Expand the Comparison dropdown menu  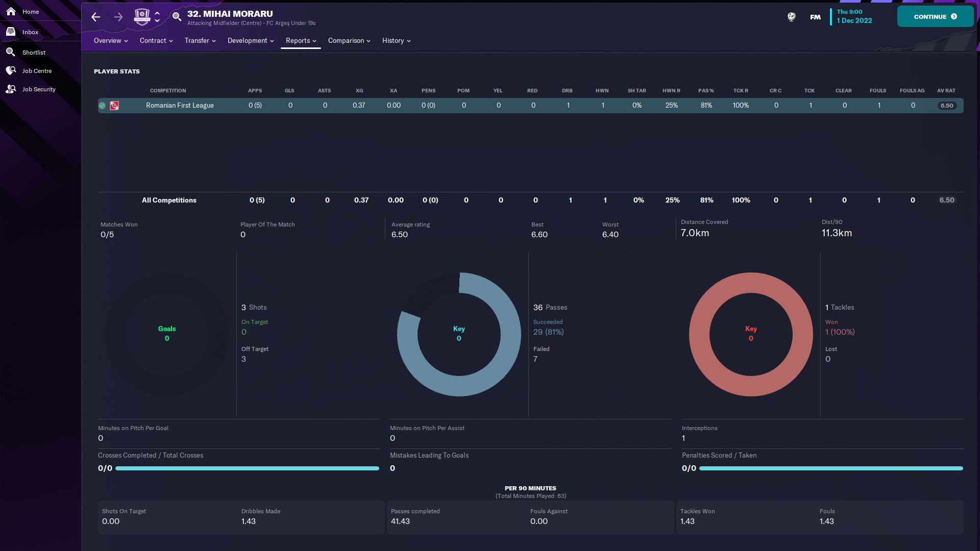click(x=349, y=41)
